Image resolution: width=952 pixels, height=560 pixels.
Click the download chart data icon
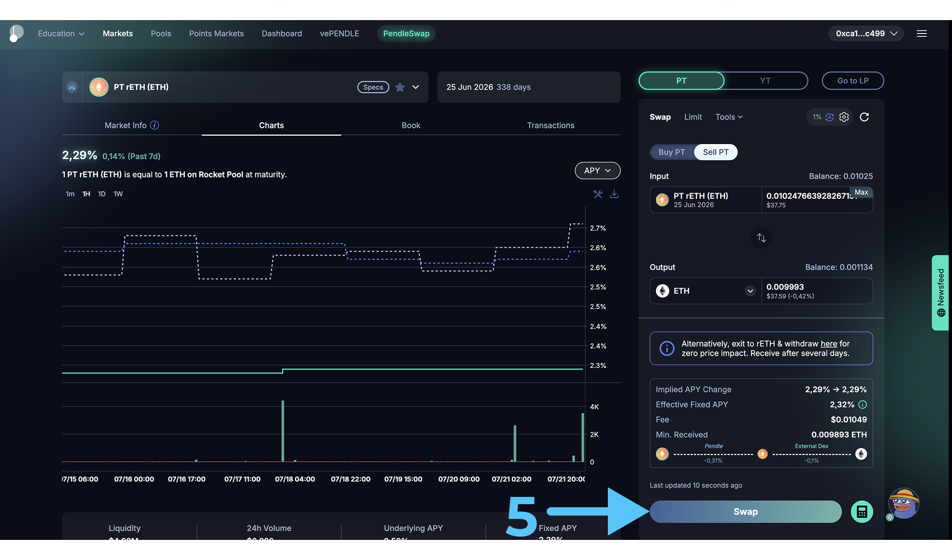tap(614, 194)
